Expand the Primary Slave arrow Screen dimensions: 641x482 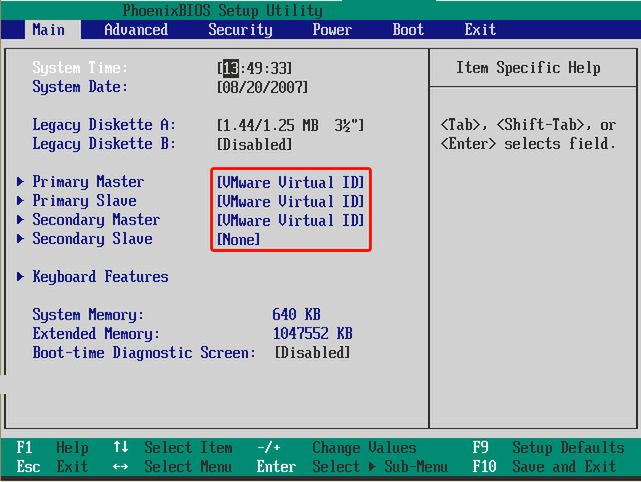coord(20,201)
